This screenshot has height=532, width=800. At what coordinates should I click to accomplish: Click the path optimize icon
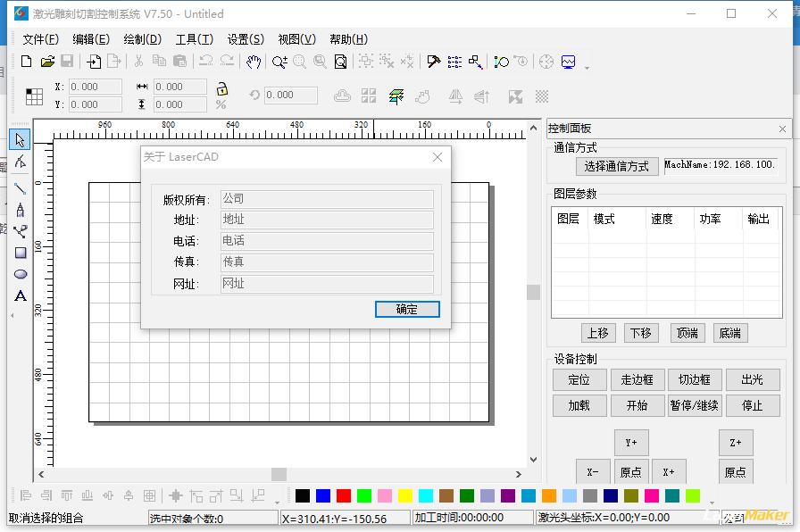pos(501,62)
